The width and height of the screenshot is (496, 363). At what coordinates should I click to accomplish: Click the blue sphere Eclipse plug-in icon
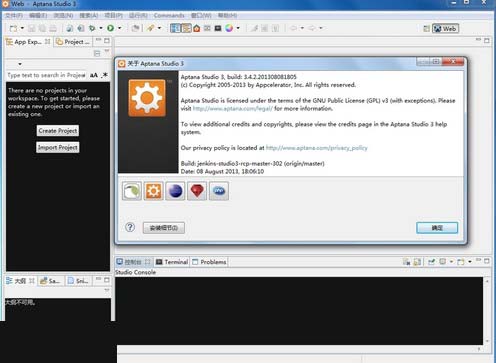pos(175,191)
